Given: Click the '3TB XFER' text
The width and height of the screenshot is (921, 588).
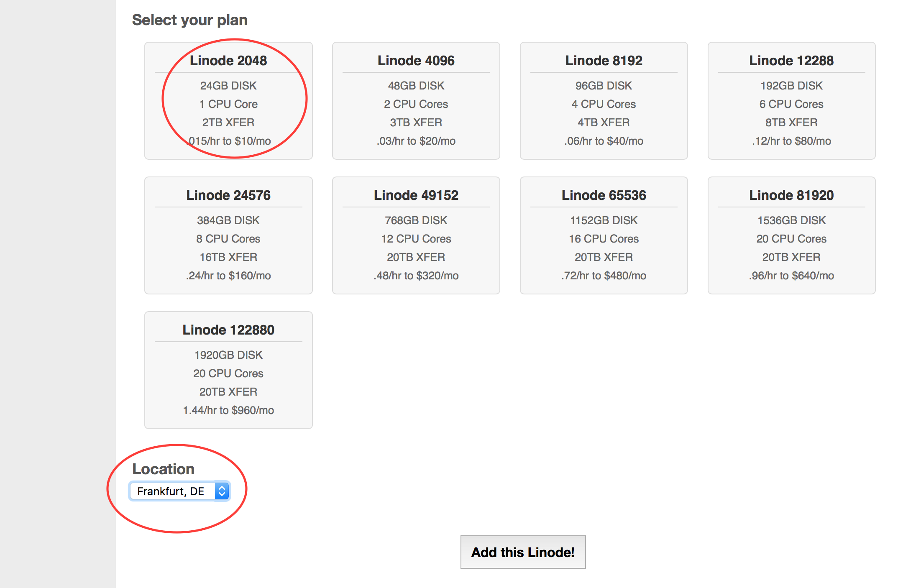Looking at the screenshot, I should point(416,123).
